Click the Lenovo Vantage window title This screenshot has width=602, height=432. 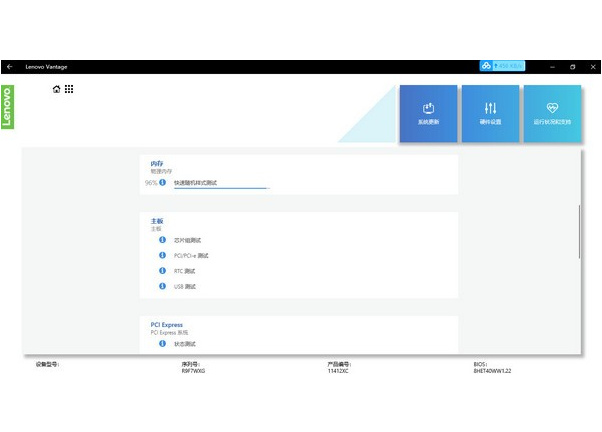(46, 67)
